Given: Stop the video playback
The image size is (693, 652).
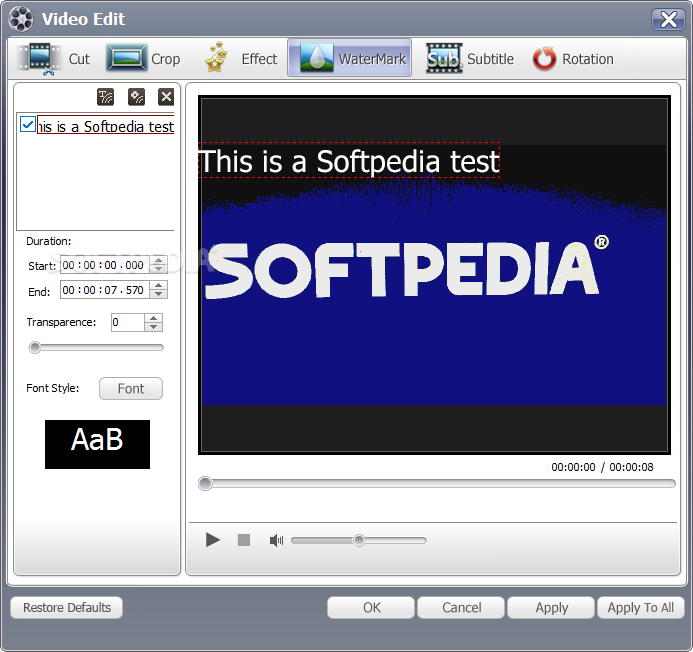Looking at the screenshot, I should pyautogui.click(x=244, y=540).
